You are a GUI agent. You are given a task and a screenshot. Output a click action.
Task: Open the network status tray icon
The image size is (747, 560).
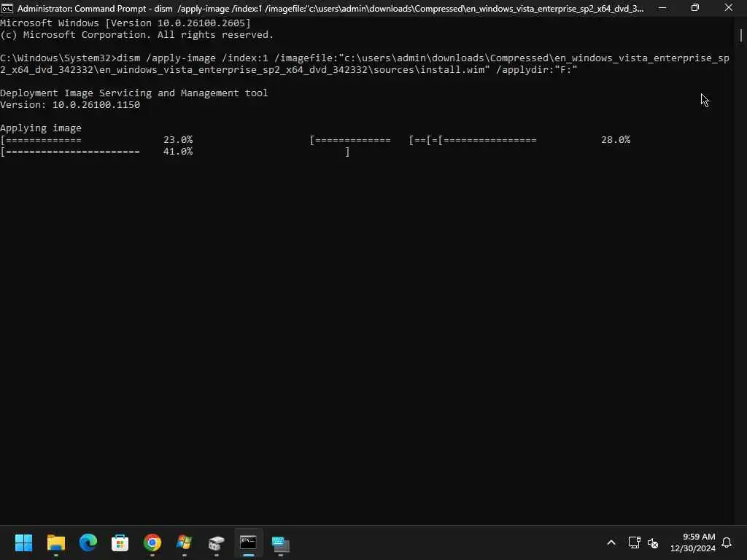pyautogui.click(x=634, y=542)
